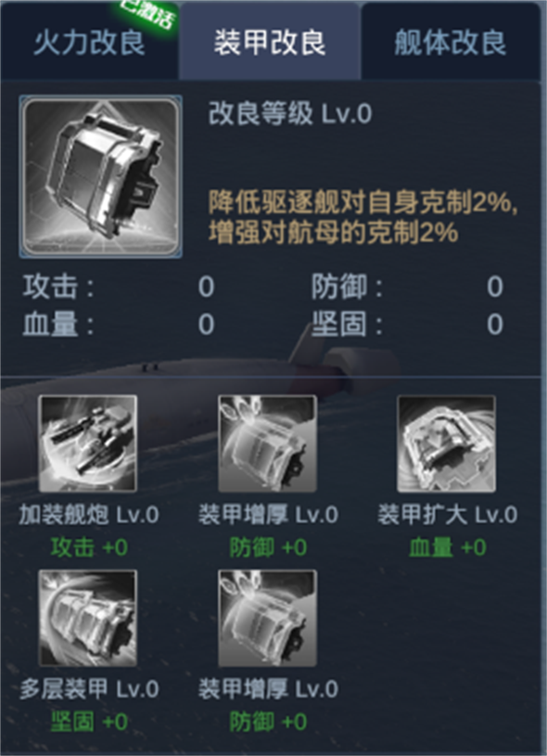
Task: Select the second 装甲增厚 icon in bottom row
Action: click(268, 618)
